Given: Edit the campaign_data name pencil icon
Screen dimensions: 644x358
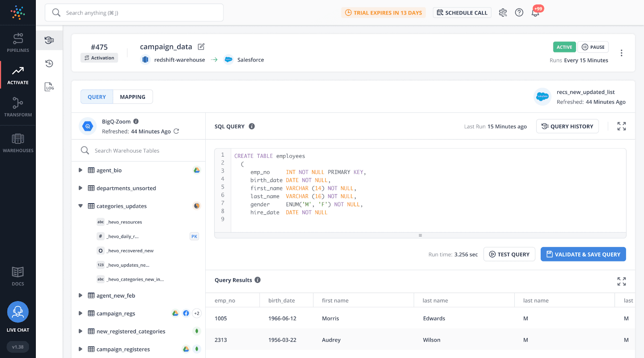Looking at the screenshot, I should (201, 47).
